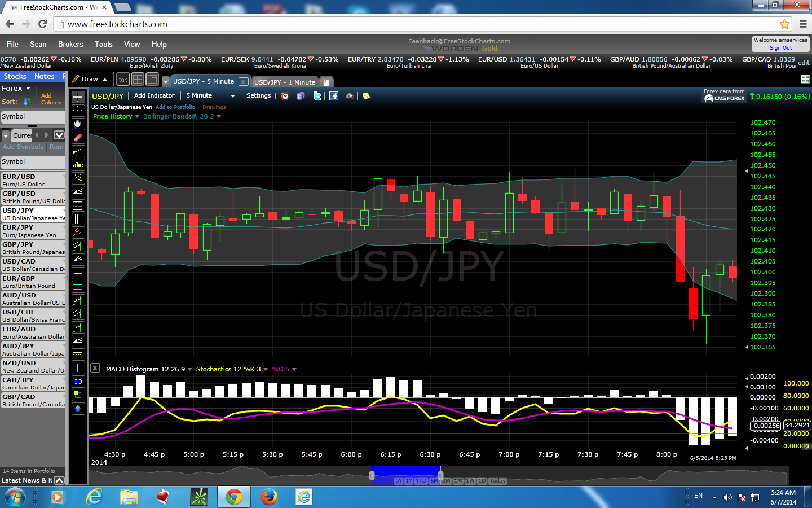
Task: Select GBP/JPY in the watchlist
Action: tap(33, 248)
